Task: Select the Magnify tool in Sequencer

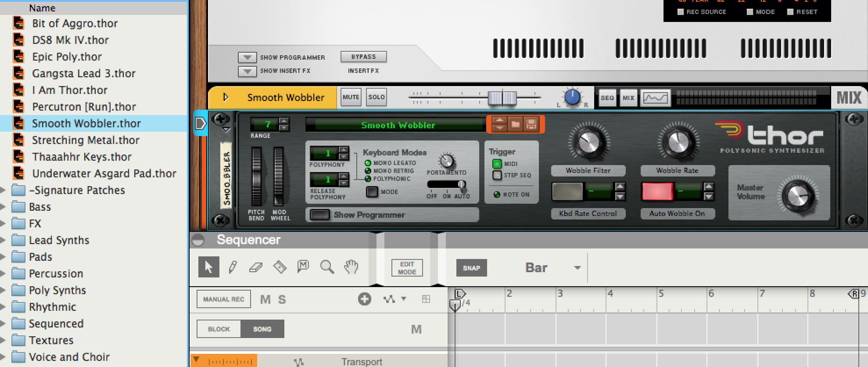Action: point(327,266)
